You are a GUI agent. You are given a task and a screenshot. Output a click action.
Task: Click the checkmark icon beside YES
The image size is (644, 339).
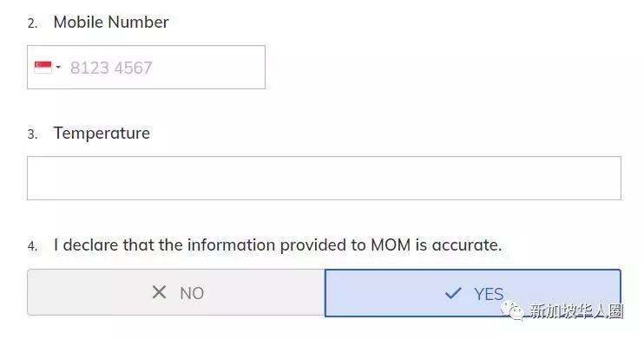click(453, 293)
